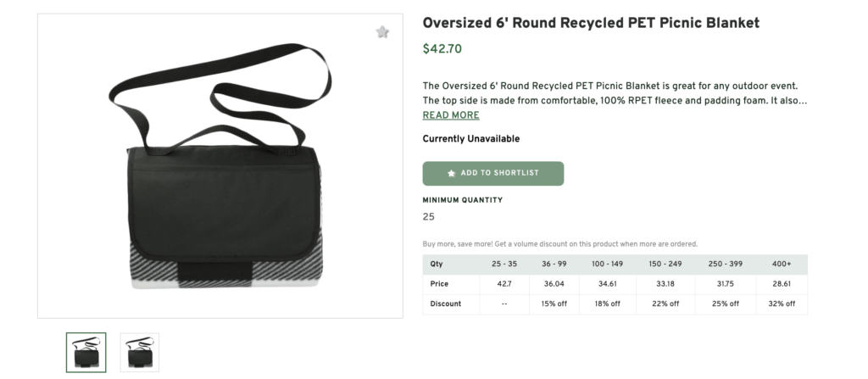Click the Currently Unavailable status text
868x379 pixels.
471,139
